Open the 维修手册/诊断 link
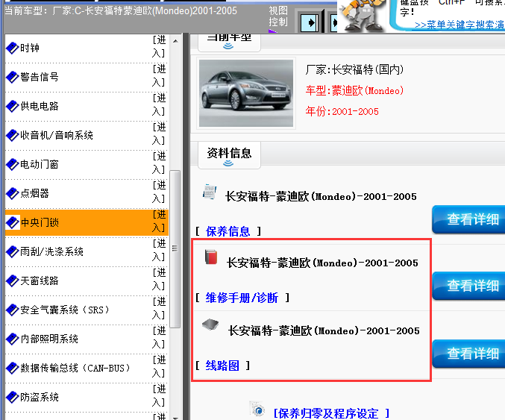 (242, 298)
